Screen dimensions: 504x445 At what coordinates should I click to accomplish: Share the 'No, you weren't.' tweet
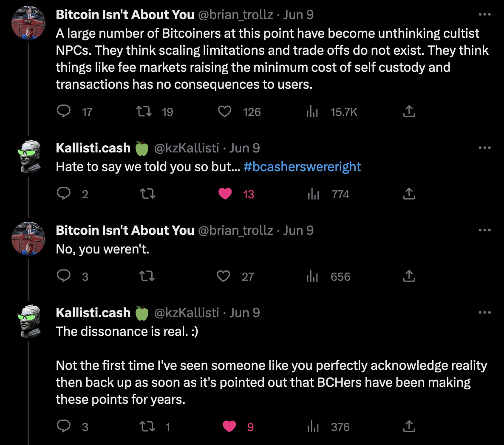[x=409, y=276]
